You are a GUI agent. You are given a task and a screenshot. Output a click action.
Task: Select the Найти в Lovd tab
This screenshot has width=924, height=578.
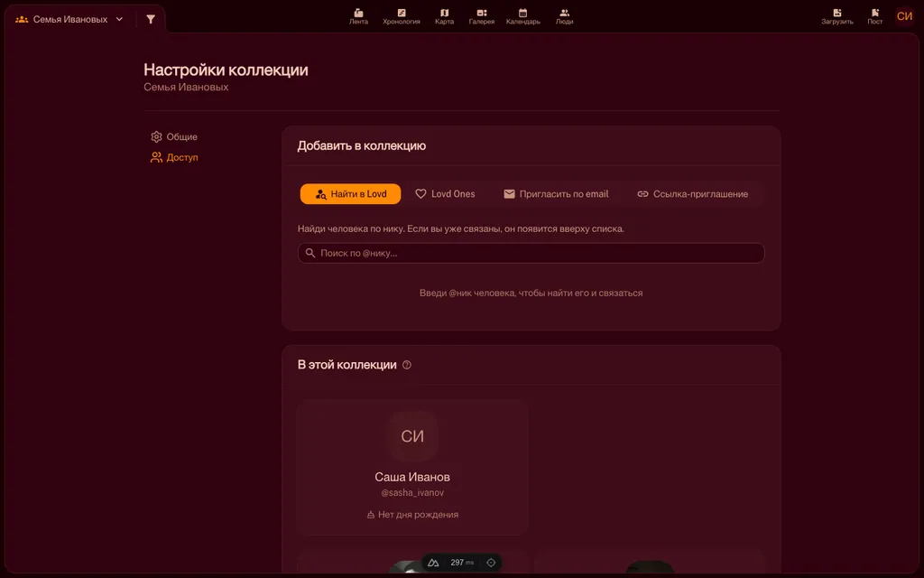point(351,194)
